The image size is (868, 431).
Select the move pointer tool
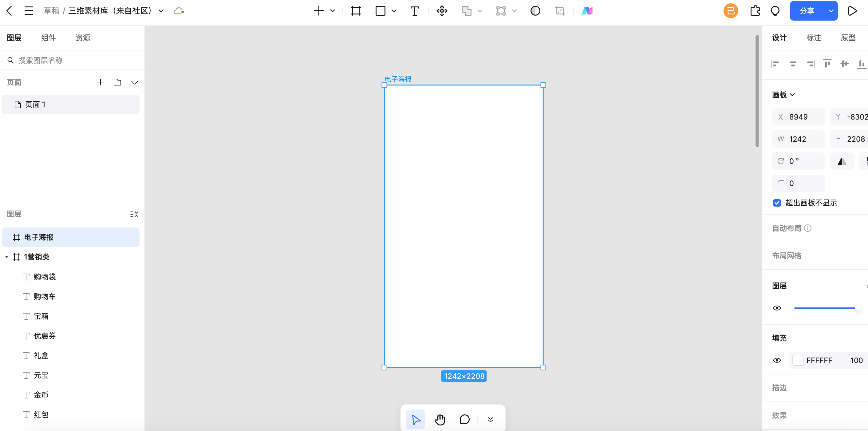(x=416, y=420)
